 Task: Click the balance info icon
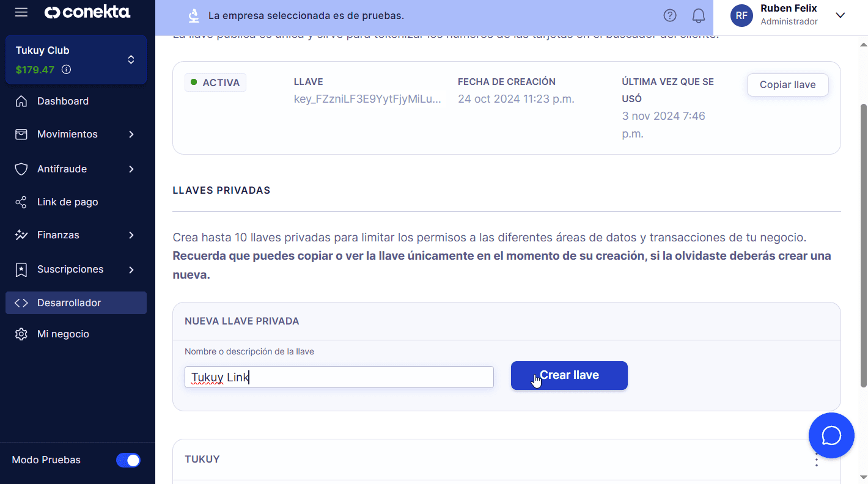67,70
